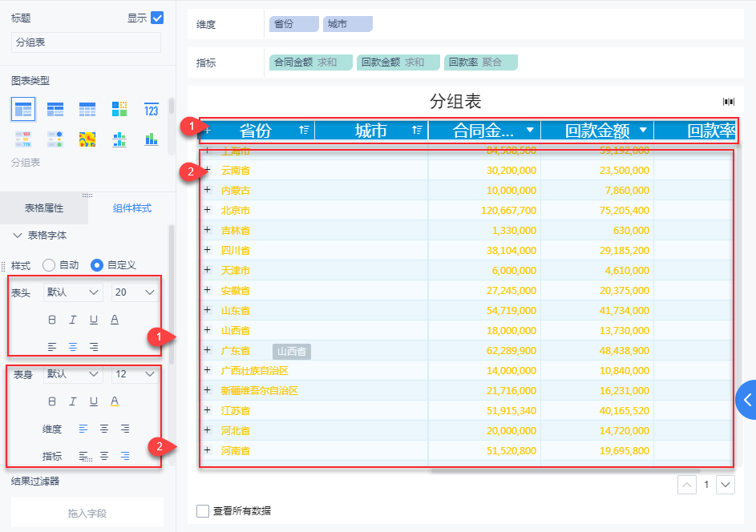Pick the partitioned column chart type
Screen dimensions: 756x532
119,139
